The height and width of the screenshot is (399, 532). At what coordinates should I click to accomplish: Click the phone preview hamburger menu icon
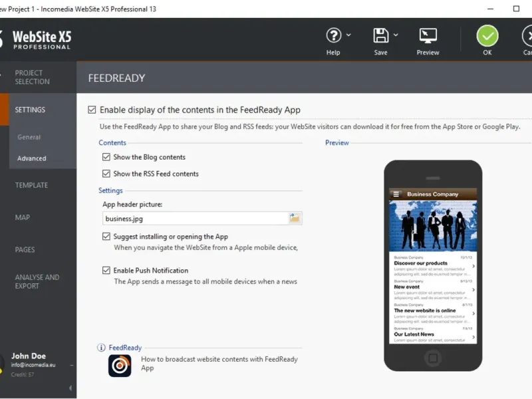[396, 194]
